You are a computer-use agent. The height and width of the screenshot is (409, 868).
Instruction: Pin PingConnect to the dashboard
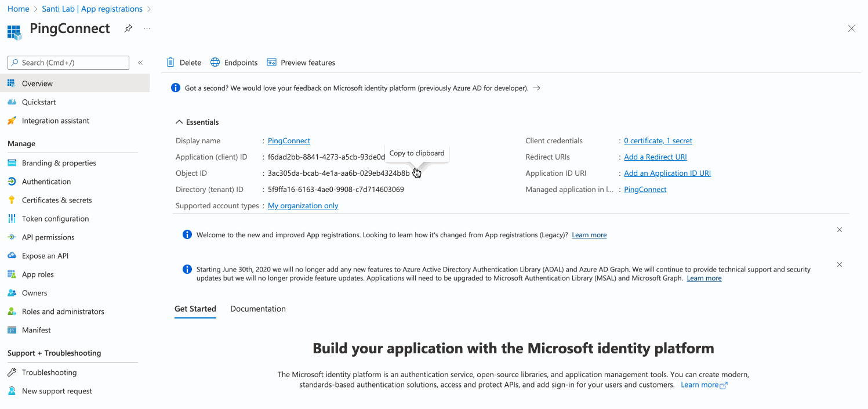click(128, 28)
